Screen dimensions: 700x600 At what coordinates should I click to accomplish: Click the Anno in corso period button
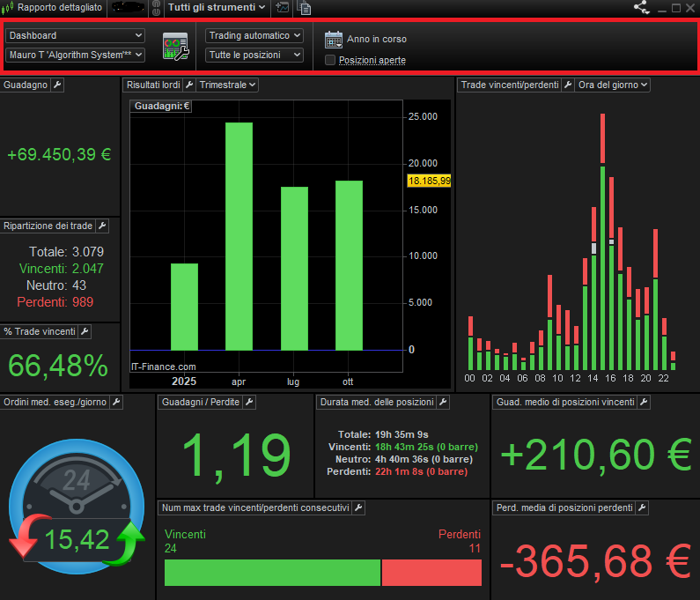[x=376, y=39]
